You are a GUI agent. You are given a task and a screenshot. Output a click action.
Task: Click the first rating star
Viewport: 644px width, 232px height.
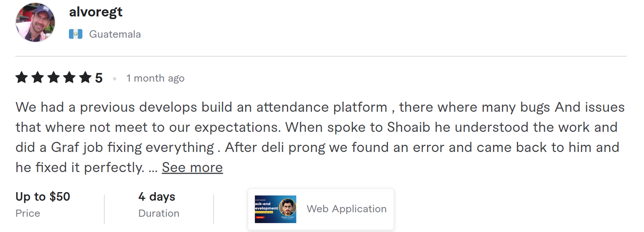click(x=22, y=77)
